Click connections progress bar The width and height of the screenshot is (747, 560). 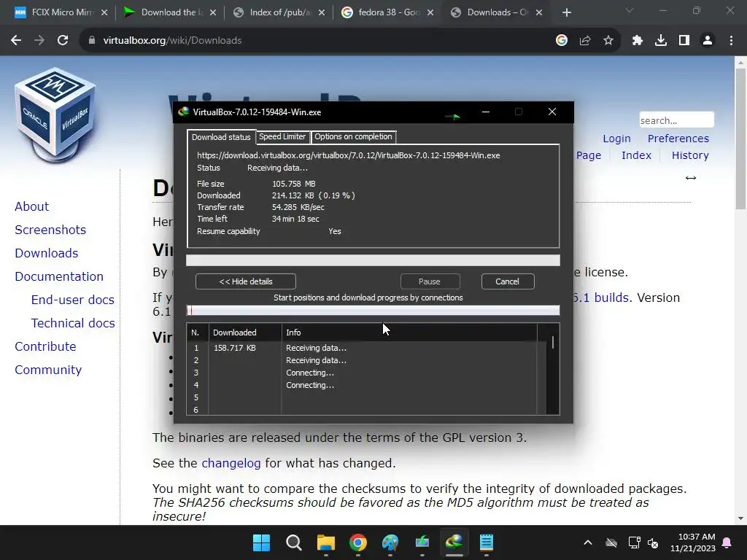[x=373, y=311]
